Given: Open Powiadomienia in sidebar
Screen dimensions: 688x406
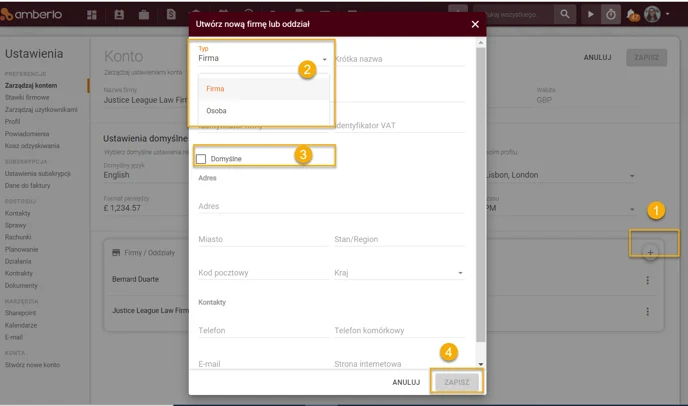Looking at the screenshot, I should tap(27, 133).
